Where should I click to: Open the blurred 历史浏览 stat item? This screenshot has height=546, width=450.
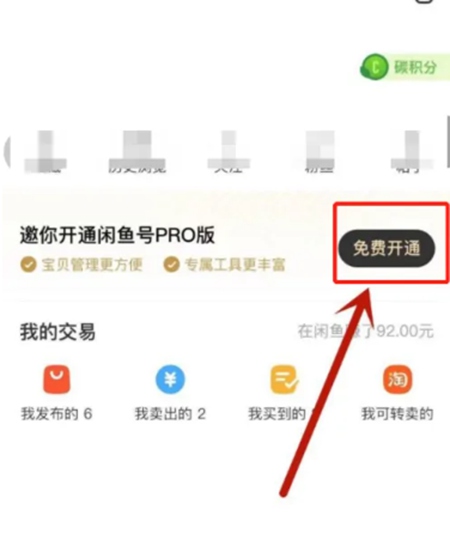pos(137,152)
